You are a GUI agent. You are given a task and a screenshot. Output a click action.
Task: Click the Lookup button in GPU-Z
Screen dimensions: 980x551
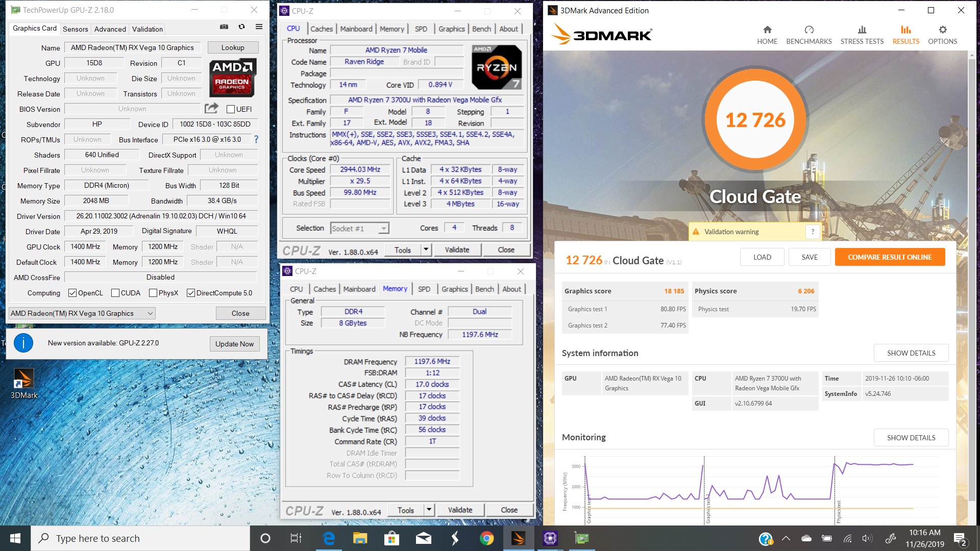click(x=233, y=47)
